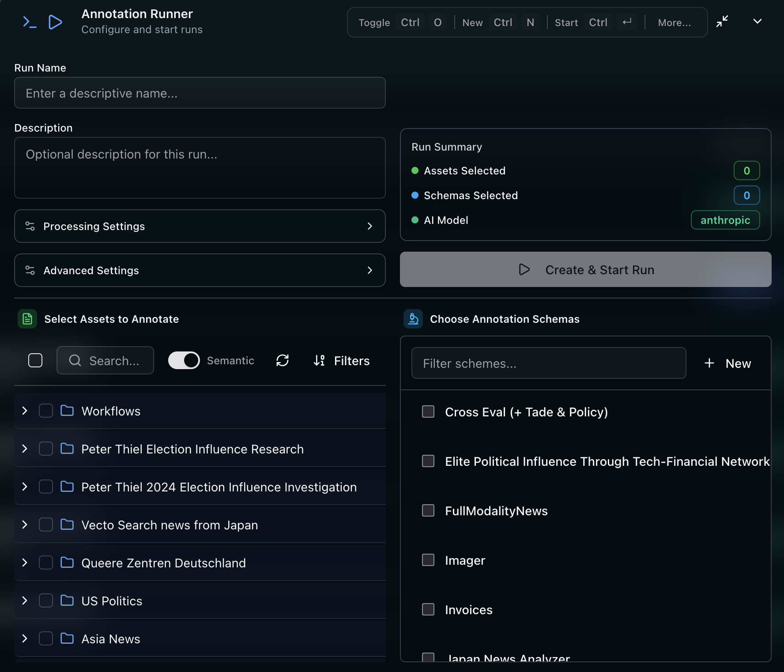The image size is (784, 672).
Task: Click the anthropic AI Model badge
Action: pyautogui.click(x=725, y=220)
